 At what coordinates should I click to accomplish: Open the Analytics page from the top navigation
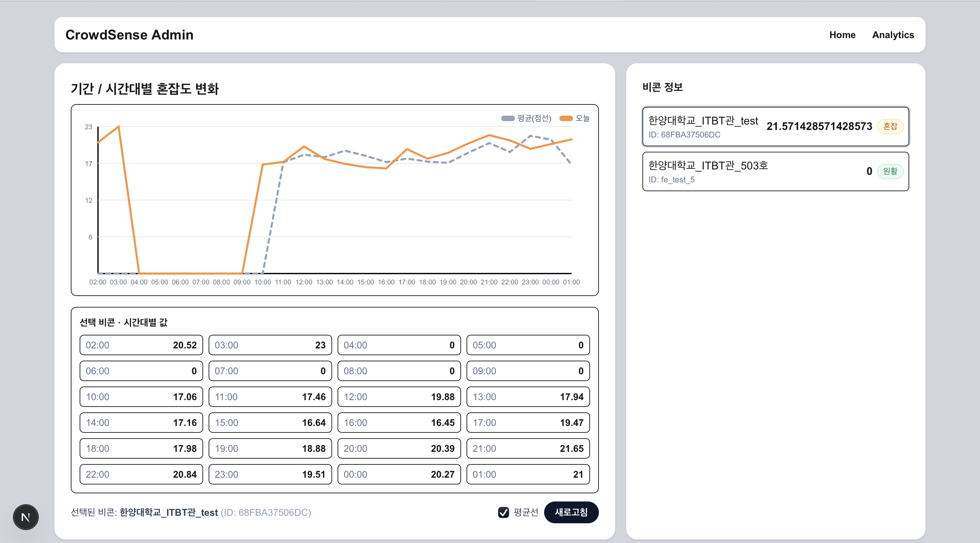click(x=893, y=35)
